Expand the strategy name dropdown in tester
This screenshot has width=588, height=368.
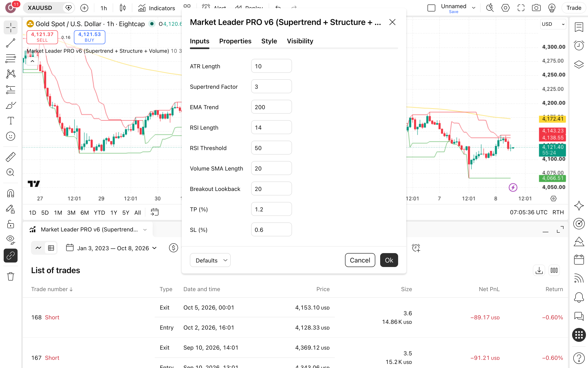[145, 230]
